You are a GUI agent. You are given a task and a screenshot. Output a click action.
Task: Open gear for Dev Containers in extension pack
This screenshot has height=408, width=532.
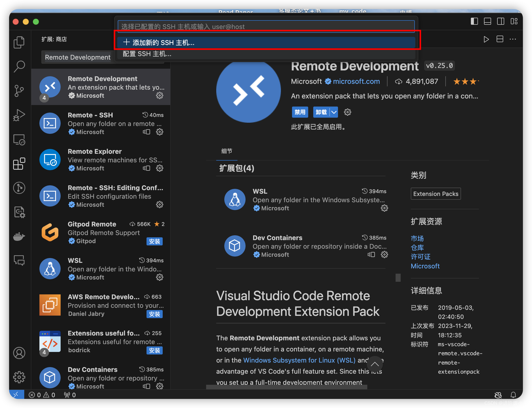384,254
